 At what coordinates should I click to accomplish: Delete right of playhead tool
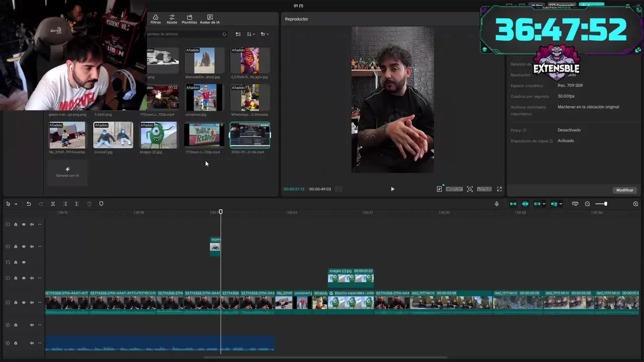[76, 204]
